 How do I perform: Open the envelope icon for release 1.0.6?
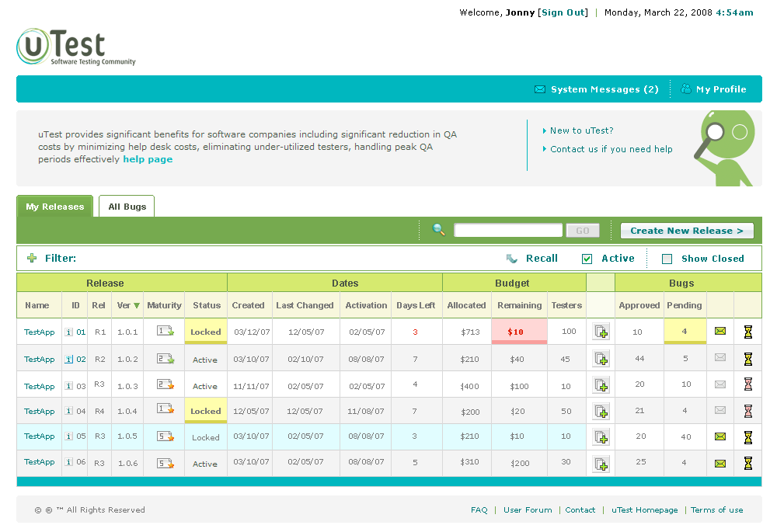(x=719, y=462)
